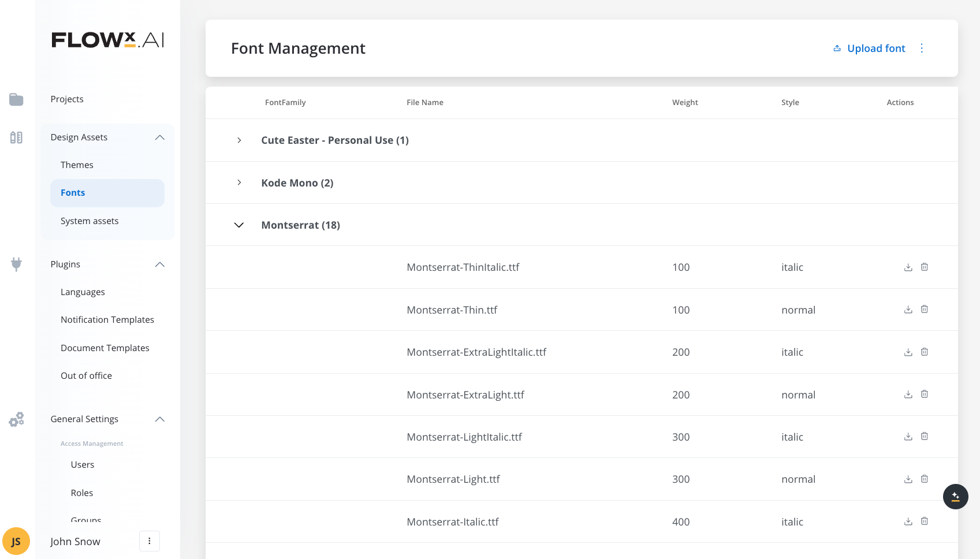
Task: Open Roles under Access Management
Action: click(x=82, y=493)
